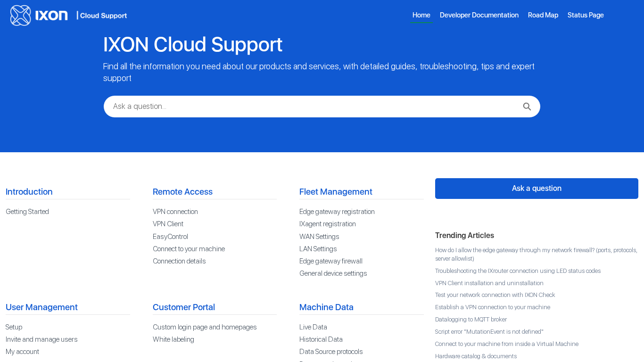Image resolution: width=644 pixels, height=362 pixels.
Task: Go to the My account link
Action: tap(22, 352)
